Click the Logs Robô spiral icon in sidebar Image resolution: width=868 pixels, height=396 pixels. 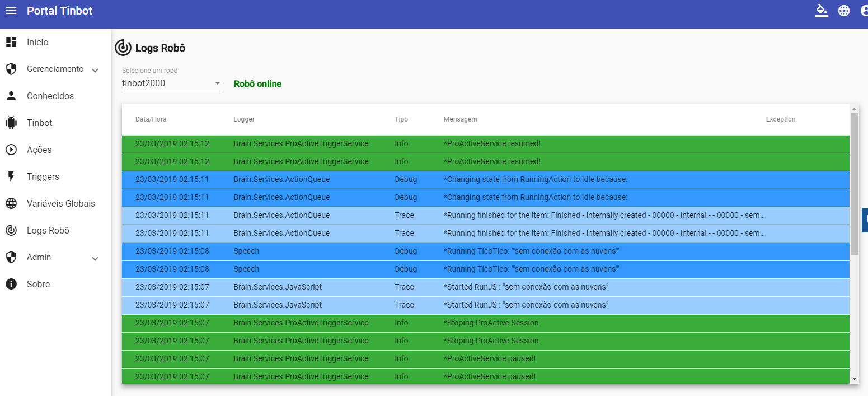pyautogui.click(x=11, y=230)
